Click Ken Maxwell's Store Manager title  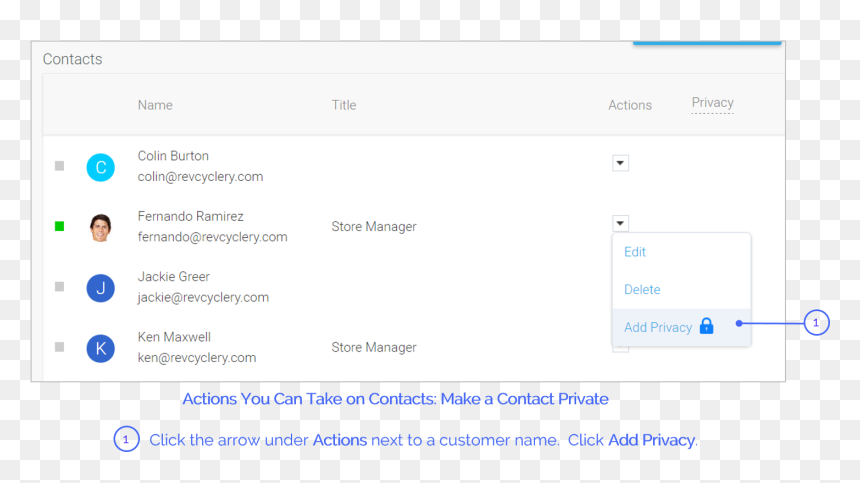[x=374, y=348]
